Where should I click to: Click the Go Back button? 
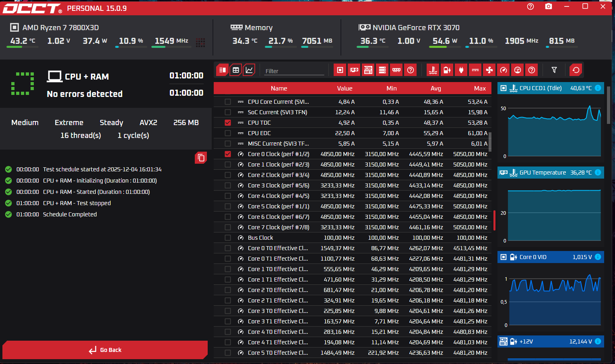coord(105,350)
